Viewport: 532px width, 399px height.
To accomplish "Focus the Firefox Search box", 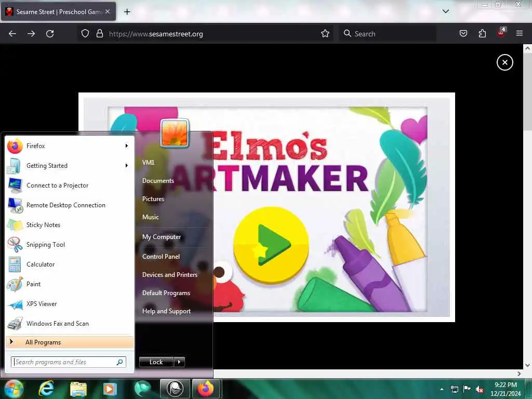I will pyautogui.click(x=388, y=34).
